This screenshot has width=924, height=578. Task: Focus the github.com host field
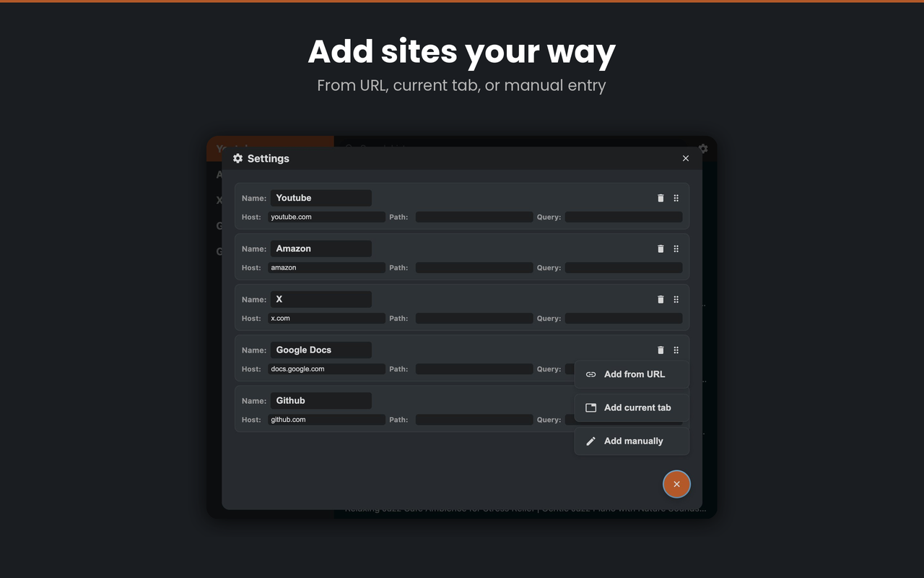pyautogui.click(x=326, y=419)
